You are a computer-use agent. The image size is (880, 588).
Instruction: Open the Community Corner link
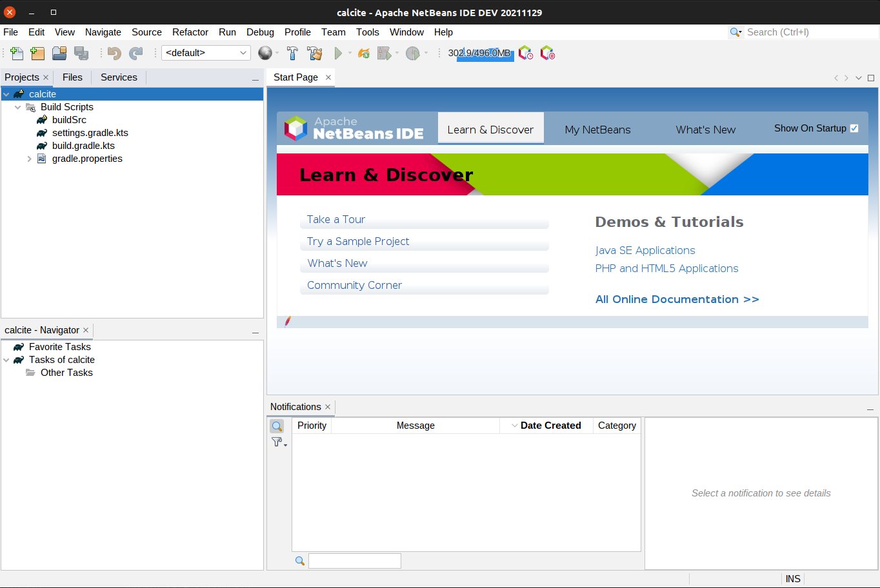354,285
